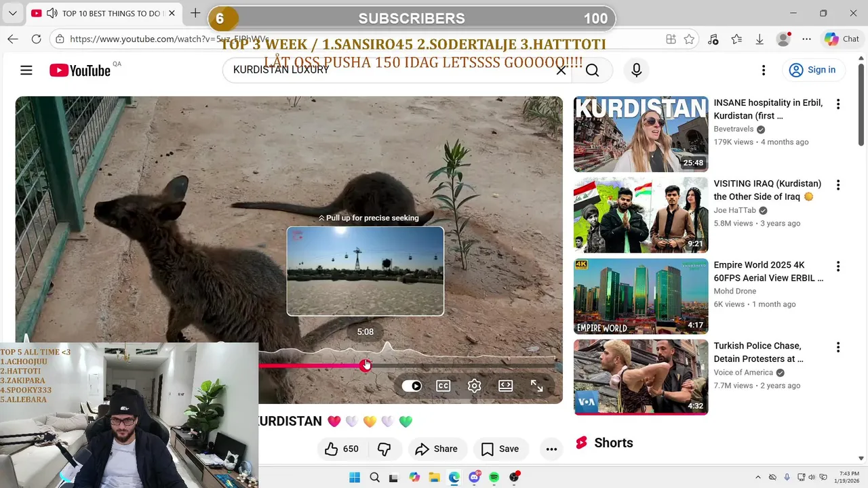Image resolution: width=868 pixels, height=488 pixels.
Task: Add this page to favorites star
Action: [x=690, y=39]
